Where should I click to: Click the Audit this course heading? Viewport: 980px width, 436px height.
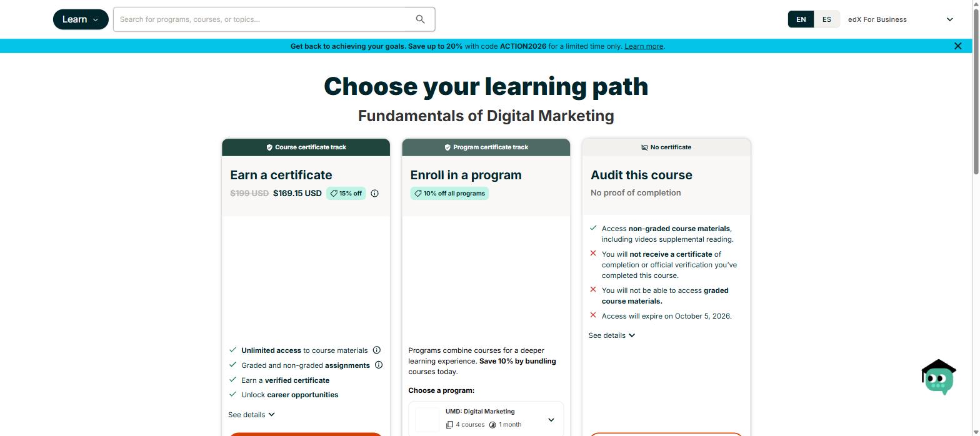641,175
